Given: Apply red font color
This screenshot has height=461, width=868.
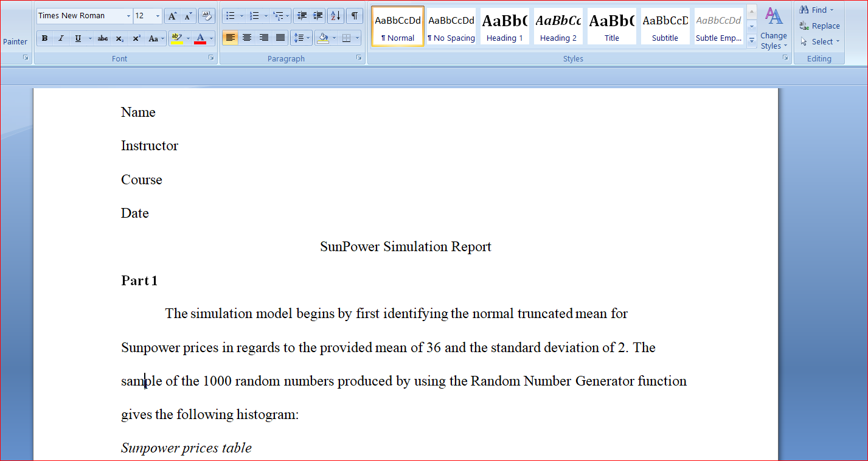Looking at the screenshot, I should [200, 38].
